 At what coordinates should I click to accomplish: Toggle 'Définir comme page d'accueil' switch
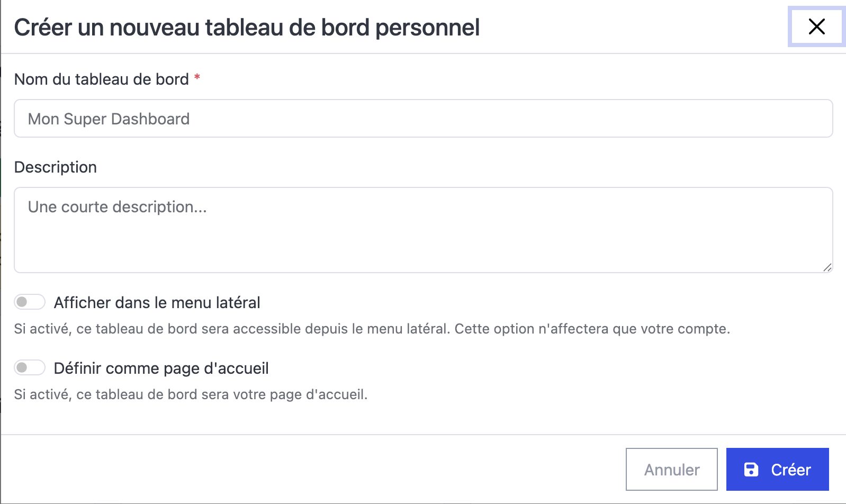tap(30, 368)
